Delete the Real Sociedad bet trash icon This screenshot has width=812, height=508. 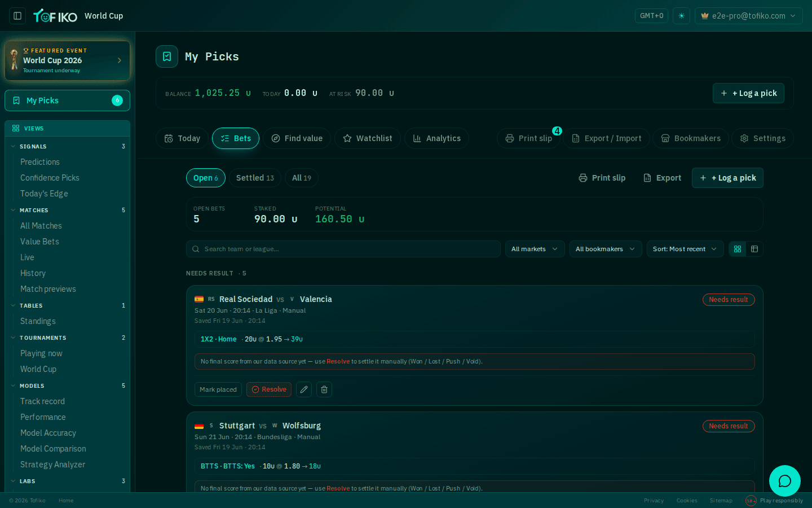(x=324, y=389)
